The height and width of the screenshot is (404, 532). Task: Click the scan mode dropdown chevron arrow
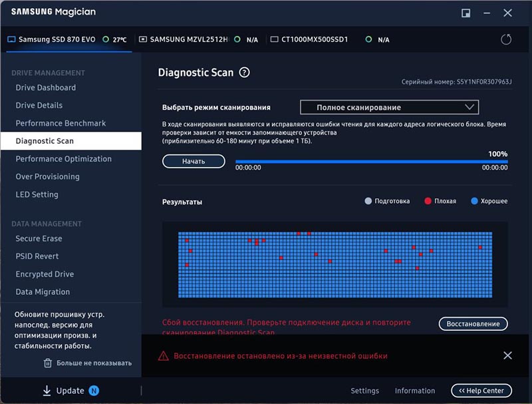(x=469, y=107)
